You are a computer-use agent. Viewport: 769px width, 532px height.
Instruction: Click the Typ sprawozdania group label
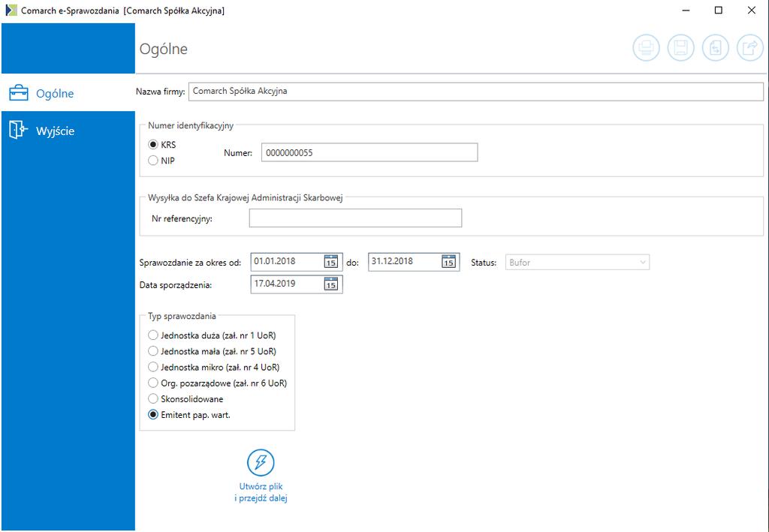tap(182, 316)
